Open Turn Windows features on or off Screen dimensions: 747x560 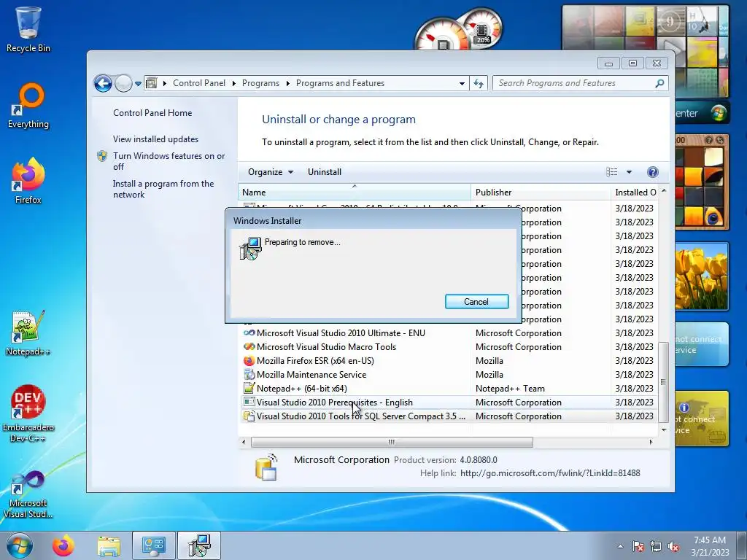coord(169,161)
